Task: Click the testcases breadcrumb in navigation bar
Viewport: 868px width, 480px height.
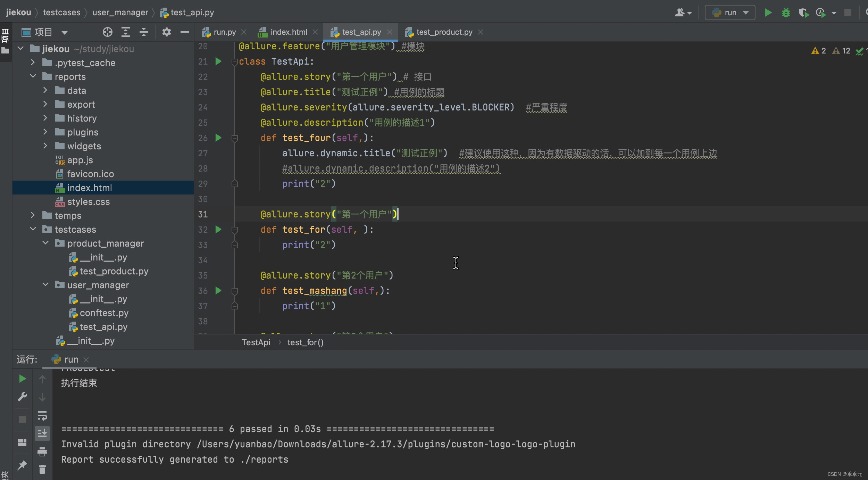Action: coord(61,13)
